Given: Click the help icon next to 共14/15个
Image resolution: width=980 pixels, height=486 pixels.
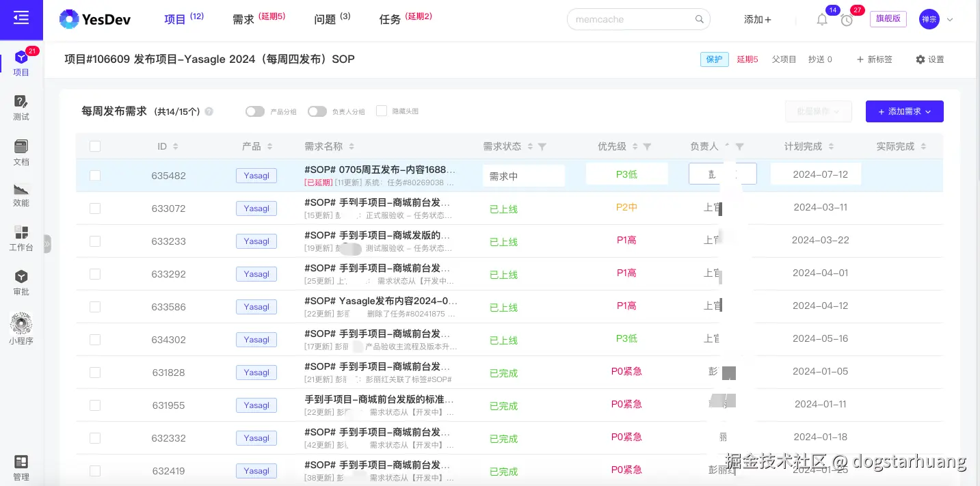Looking at the screenshot, I should pyautogui.click(x=209, y=111).
